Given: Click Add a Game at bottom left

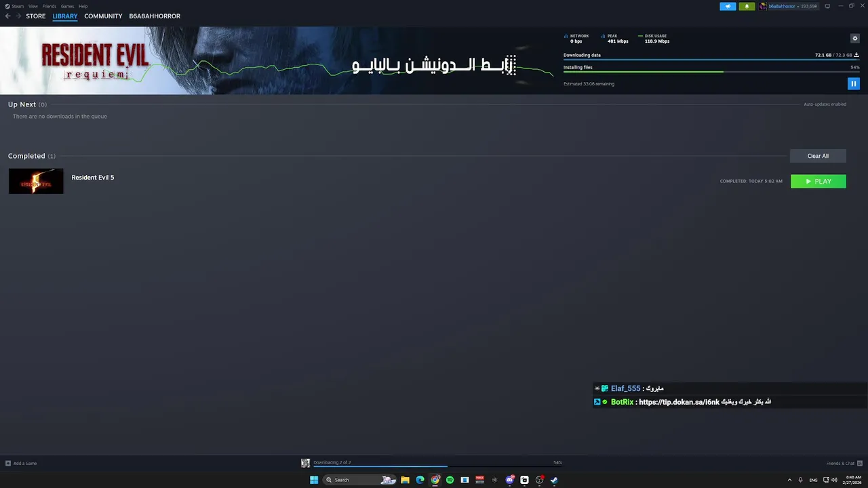Looking at the screenshot, I should (x=21, y=463).
